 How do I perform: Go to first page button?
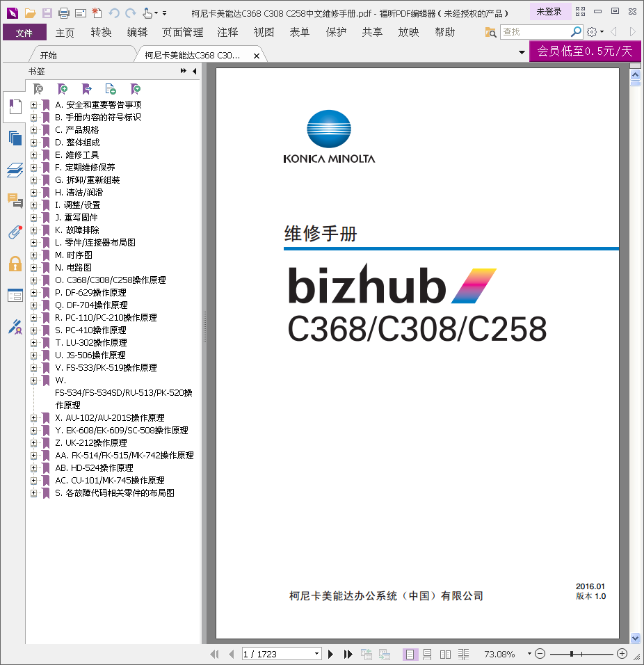click(x=215, y=654)
